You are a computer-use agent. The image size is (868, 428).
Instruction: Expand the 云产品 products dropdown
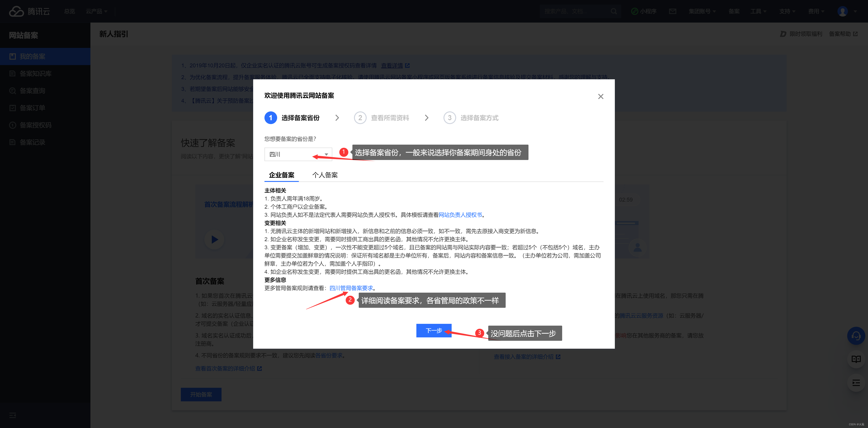coord(96,11)
